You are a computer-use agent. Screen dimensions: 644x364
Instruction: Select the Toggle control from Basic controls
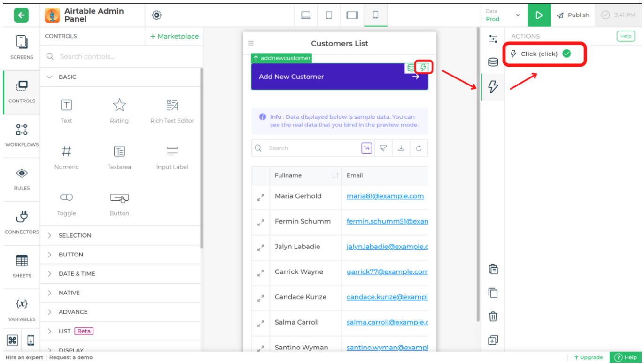point(66,202)
